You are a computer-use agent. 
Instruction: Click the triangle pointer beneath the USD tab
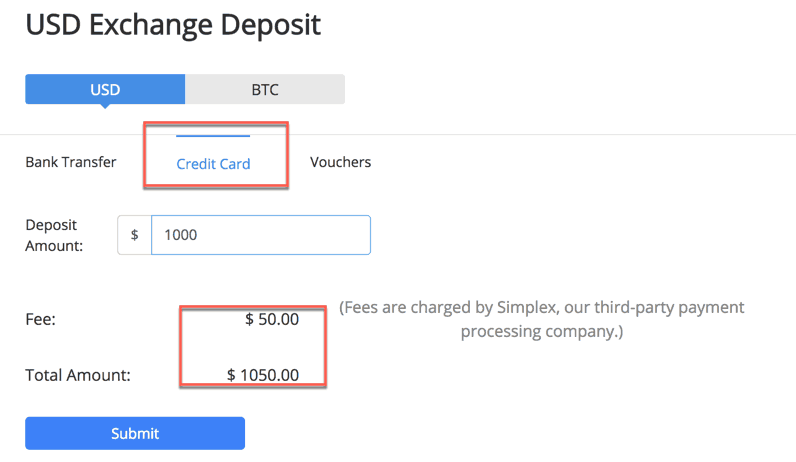pyautogui.click(x=105, y=106)
